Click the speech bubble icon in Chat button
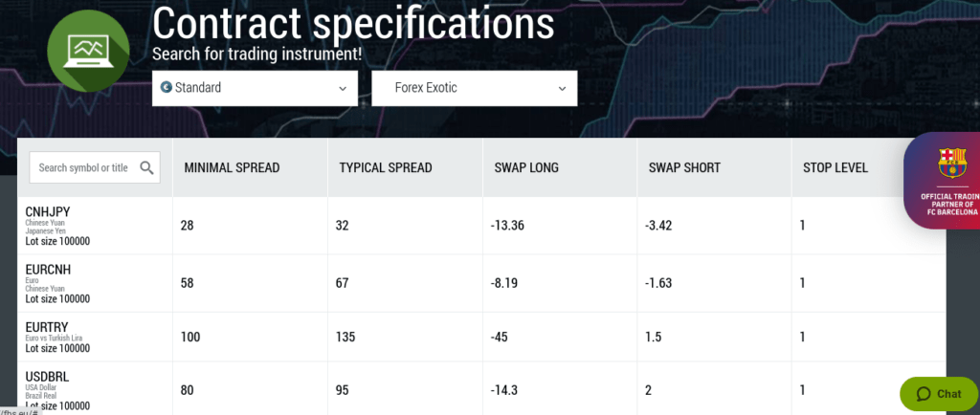The width and height of the screenshot is (980, 415). click(x=924, y=394)
